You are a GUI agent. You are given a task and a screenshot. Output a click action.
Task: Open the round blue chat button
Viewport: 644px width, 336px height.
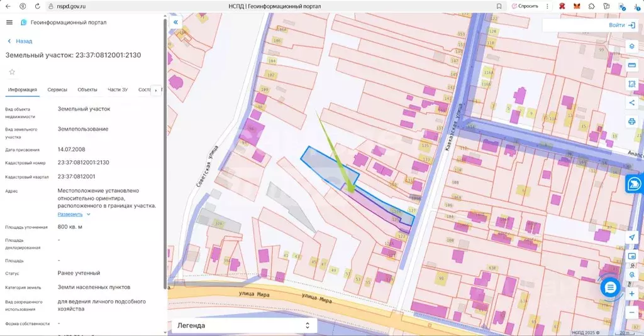[610, 288]
